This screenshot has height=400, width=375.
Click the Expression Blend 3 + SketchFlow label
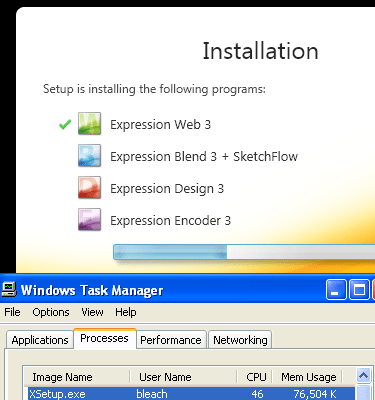[x=204, y=157]
